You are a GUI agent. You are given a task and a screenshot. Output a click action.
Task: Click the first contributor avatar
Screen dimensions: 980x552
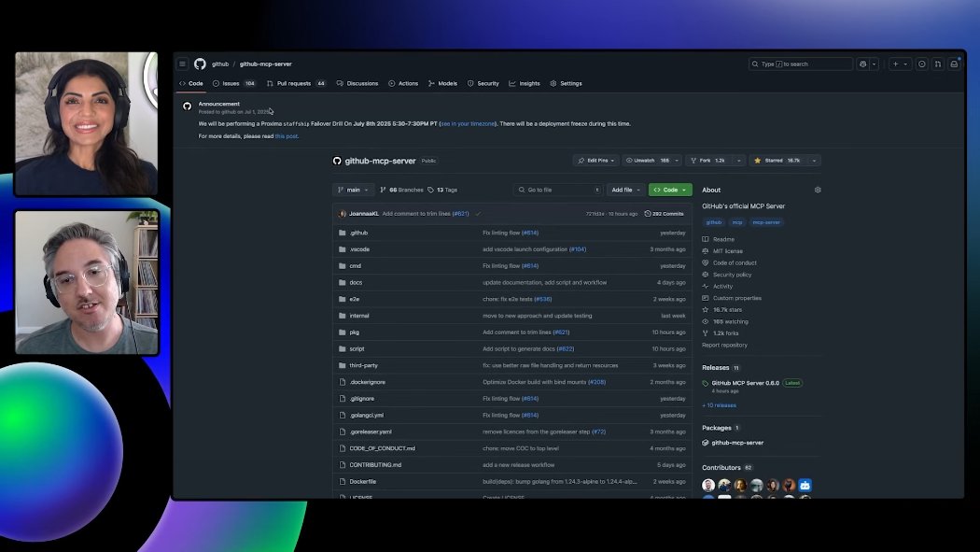pyautogui.click(x=708, y=485)
